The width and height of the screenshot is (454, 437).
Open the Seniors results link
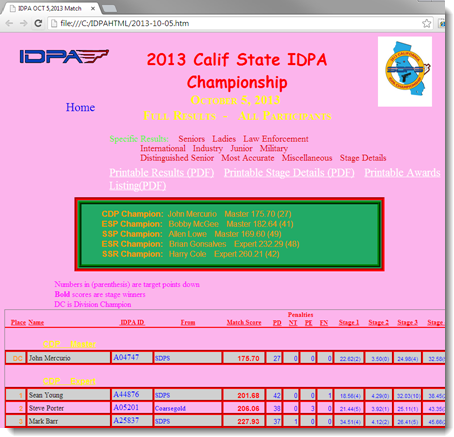pos(191,139)
